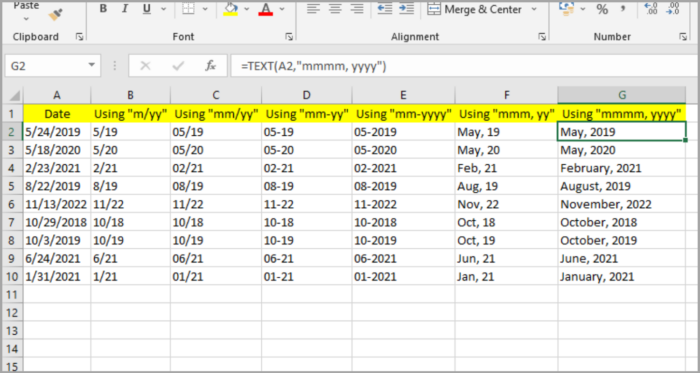Center text horizontally
The width and height of the screenshot is (700, 373).
click(335, 8)
